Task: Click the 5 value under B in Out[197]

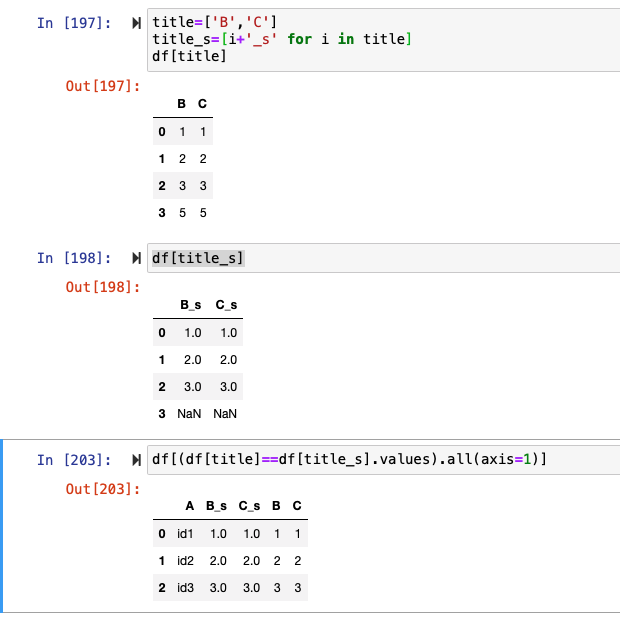Action: point(182,213)
